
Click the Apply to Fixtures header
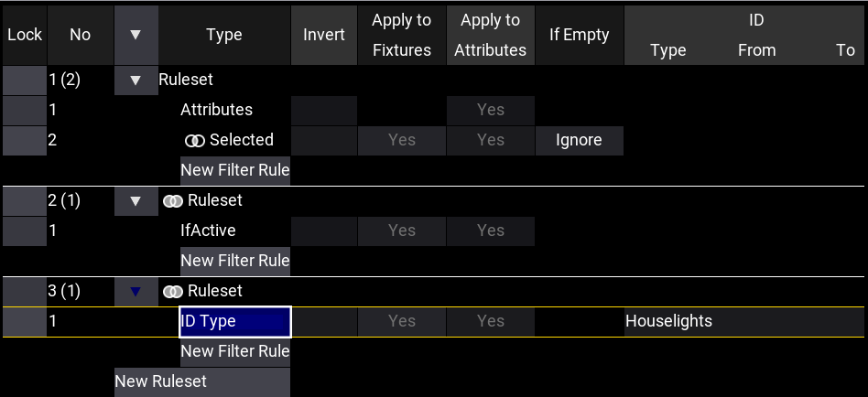click(x=401, y=35)
